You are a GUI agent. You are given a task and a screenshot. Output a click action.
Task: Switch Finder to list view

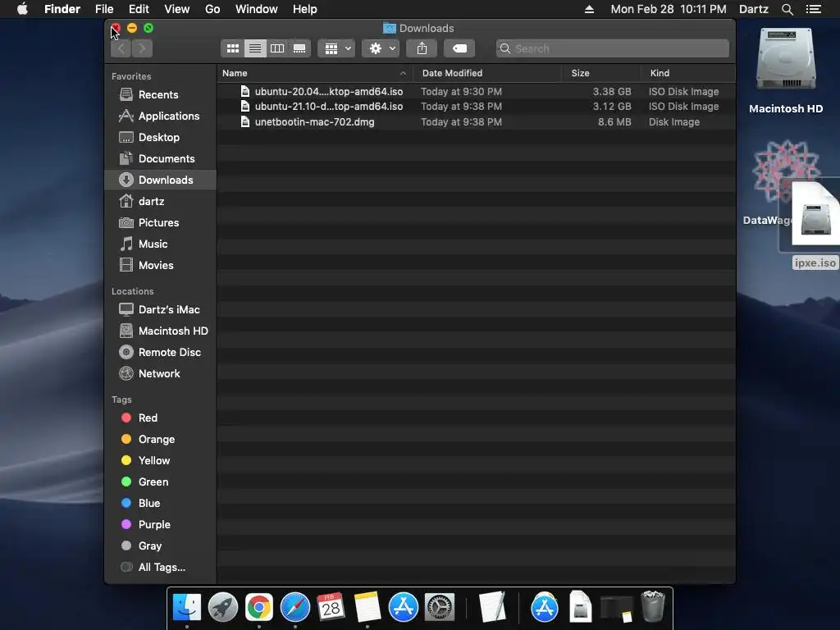(255, 48)
